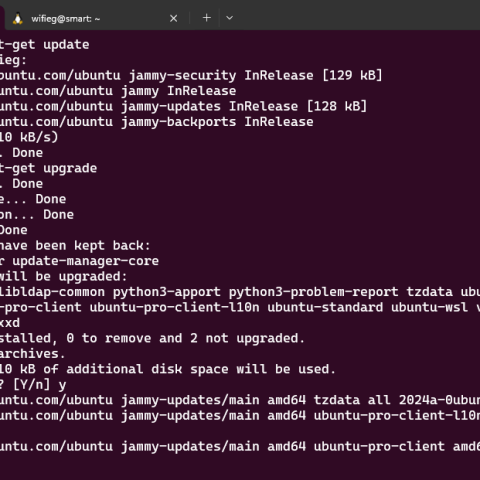Click the ubuntu-standard package name
The width and height of the screenshot is (480, 480).
click(325, 307)
